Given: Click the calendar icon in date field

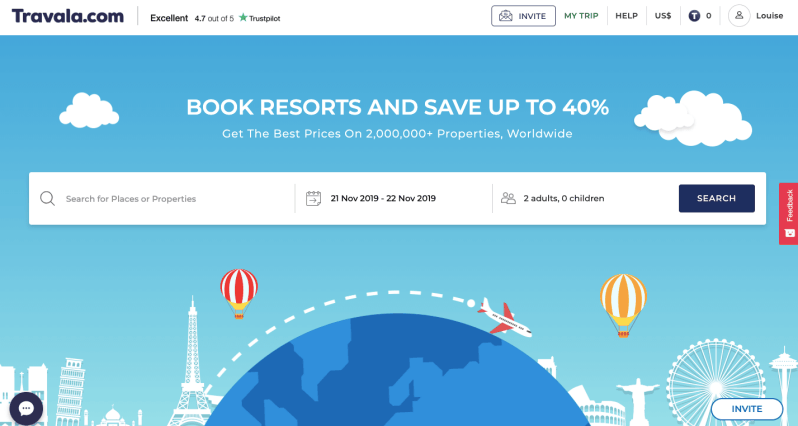Looking at the screenshot, I should click(x=314, y=198).
